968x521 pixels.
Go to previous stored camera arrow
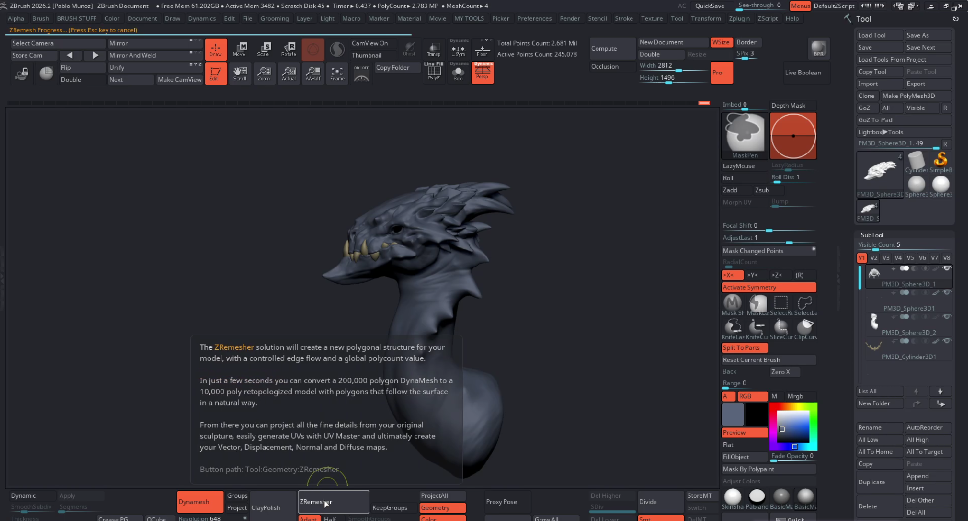(70, 55)
